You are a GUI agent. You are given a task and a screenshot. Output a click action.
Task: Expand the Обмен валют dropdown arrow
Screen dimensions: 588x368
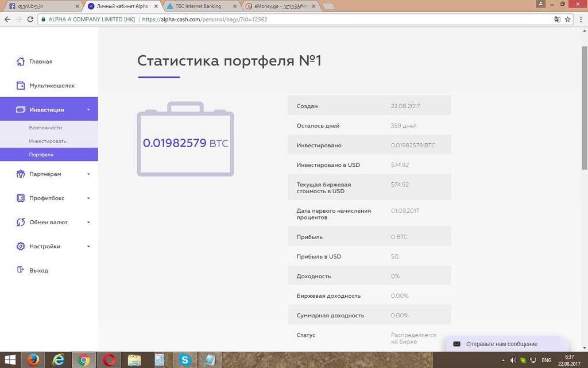pyautogui.click(x=88, y=222)
